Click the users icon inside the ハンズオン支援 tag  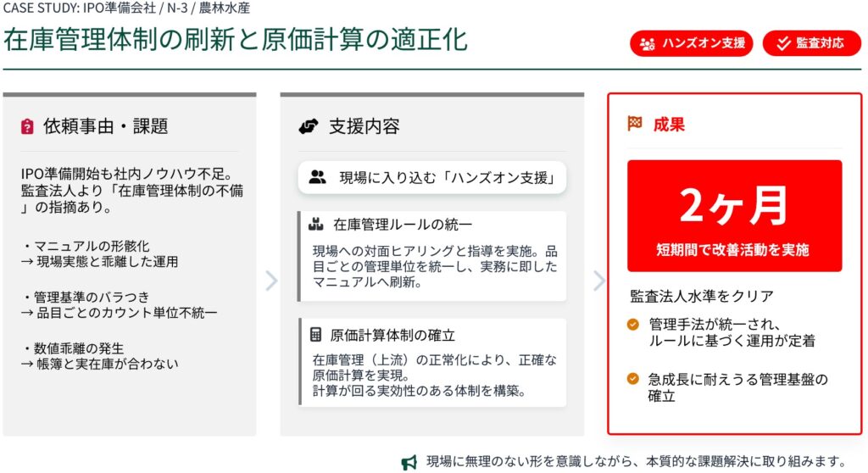point(648,43)
